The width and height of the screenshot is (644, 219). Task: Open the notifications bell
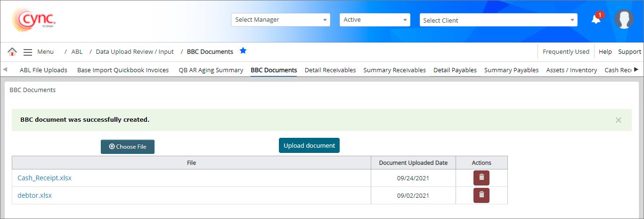[596, 19]
